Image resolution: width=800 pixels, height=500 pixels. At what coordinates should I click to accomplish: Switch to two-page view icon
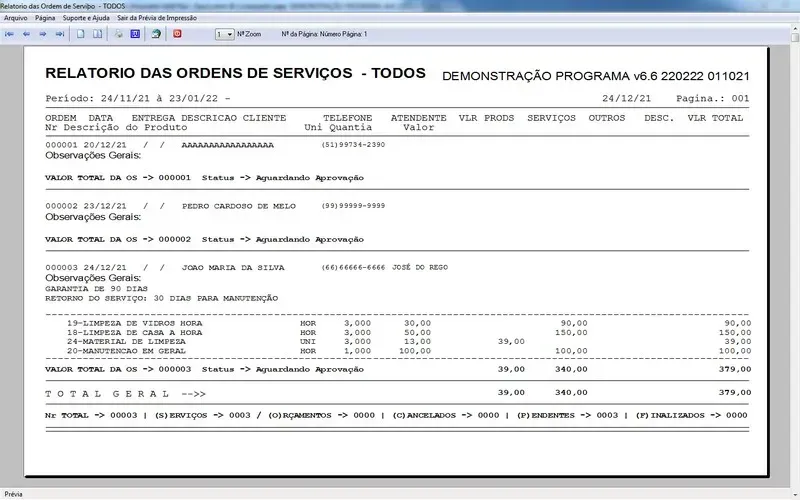[x=97, y=34]
